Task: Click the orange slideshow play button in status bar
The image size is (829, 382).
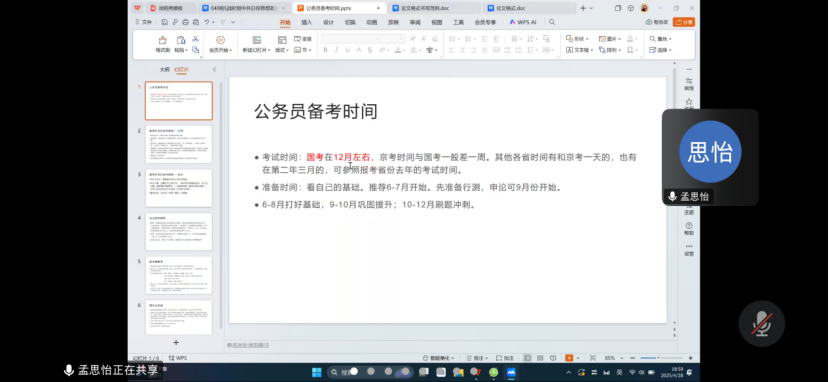Action: click(569, 358)
